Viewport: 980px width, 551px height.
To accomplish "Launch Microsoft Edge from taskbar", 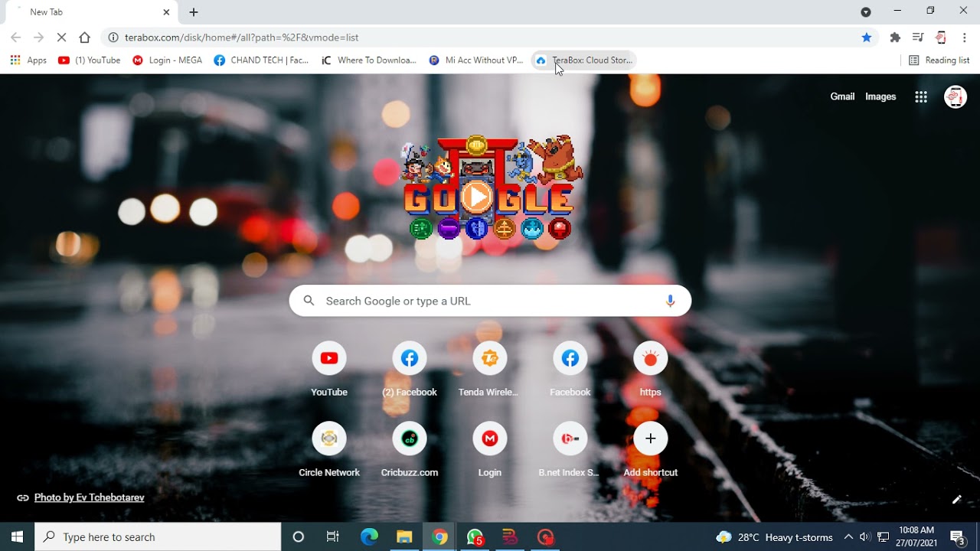I will [x=369, y=537].
